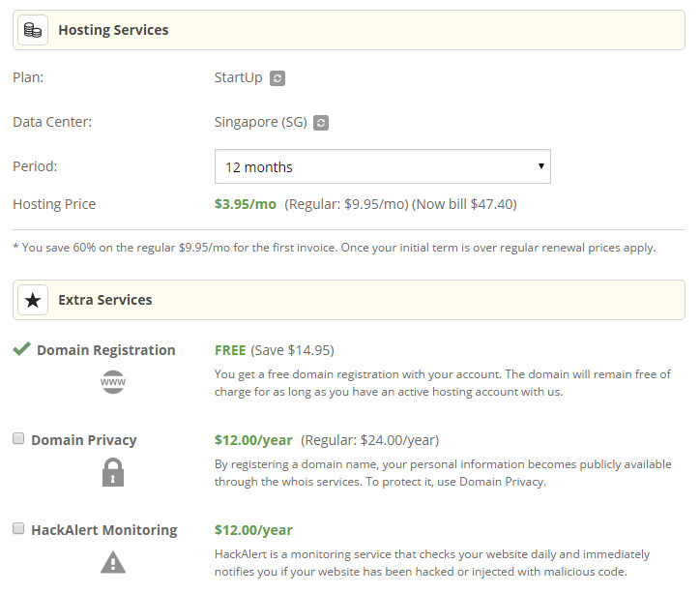700x593 pixels.
Task: Click the Hosting Services coins icon
Action: tap(33, 30)
